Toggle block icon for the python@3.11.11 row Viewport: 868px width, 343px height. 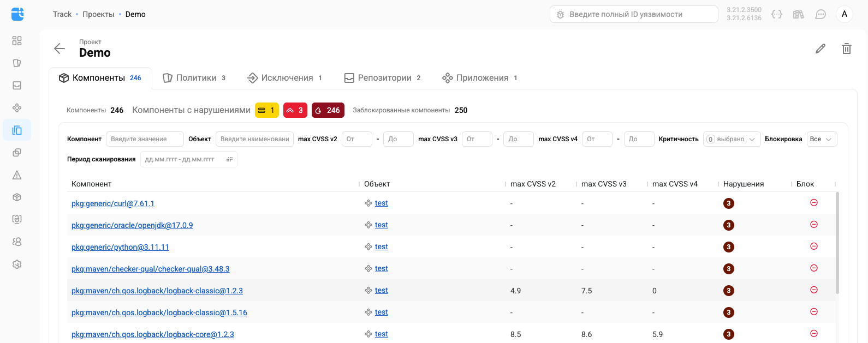(x=813, y=246)
